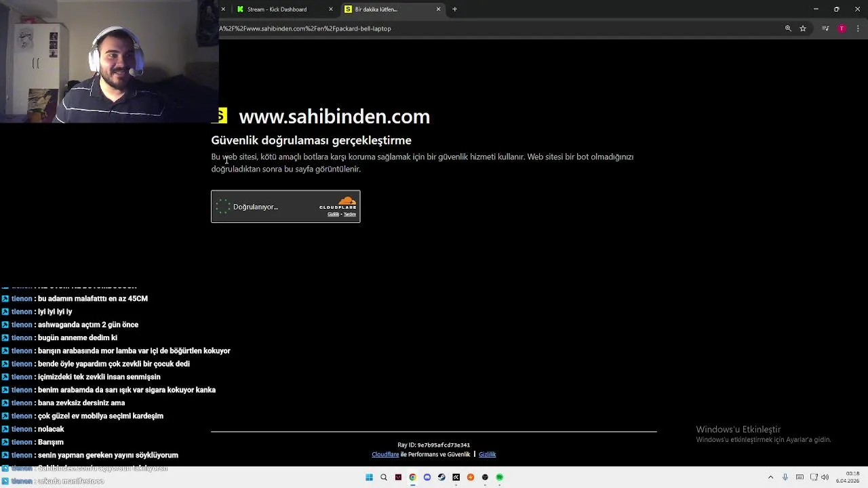Open Chrome from the taskbar
Screen dimensions: 868x488
tap(412, 477)
